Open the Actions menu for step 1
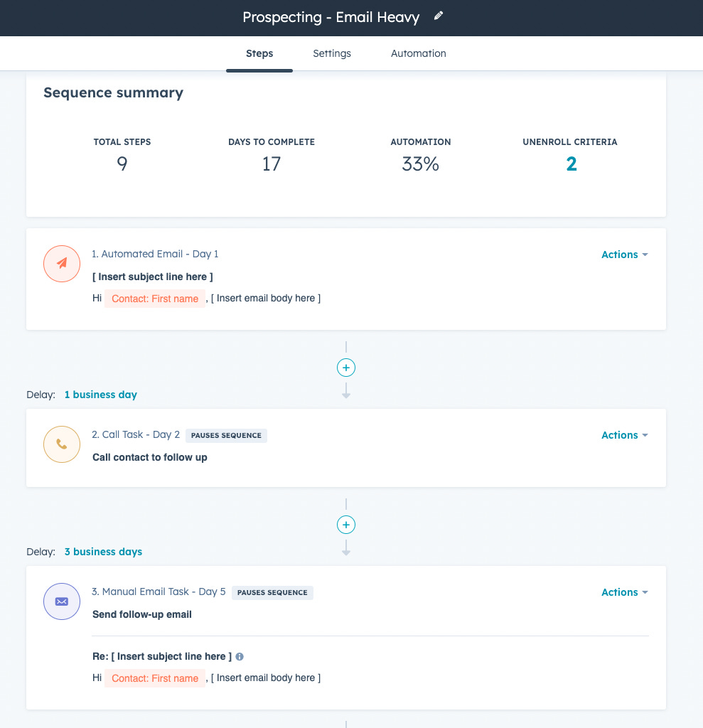 (x=619, y=254)
